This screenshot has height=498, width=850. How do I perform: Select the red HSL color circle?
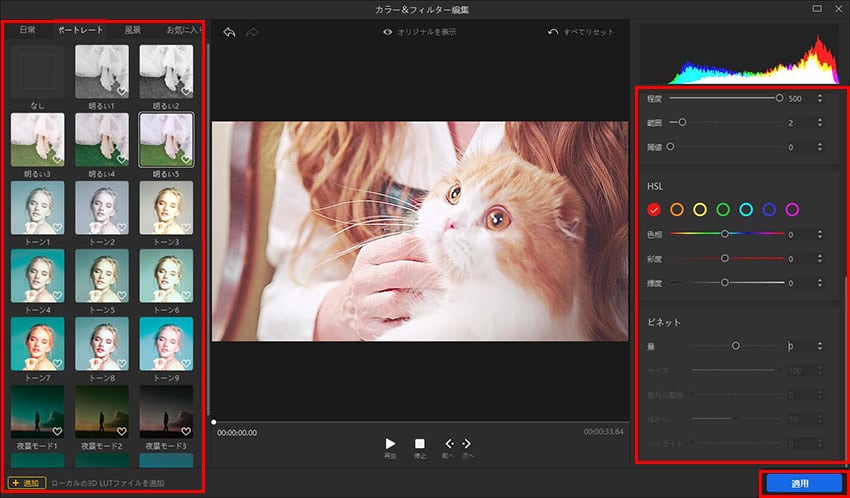(x=654, y=209)
